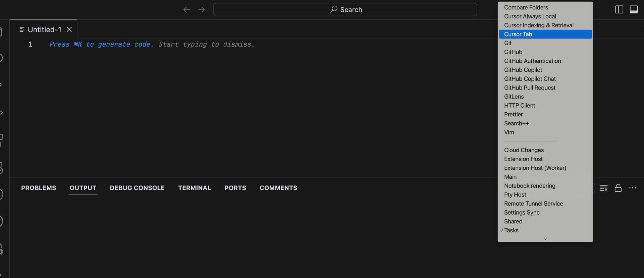Choose Prettier output channel
This screenshot has height=278, width=644.
point(545,114)
